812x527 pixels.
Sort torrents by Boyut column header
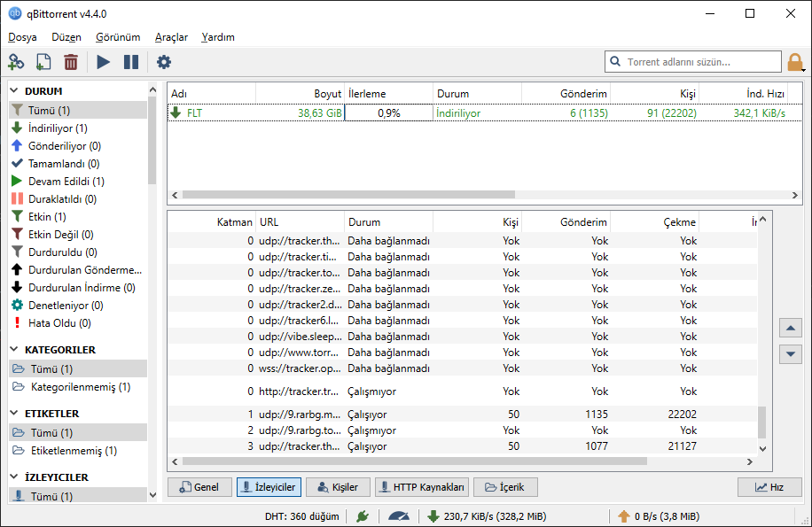300,94
